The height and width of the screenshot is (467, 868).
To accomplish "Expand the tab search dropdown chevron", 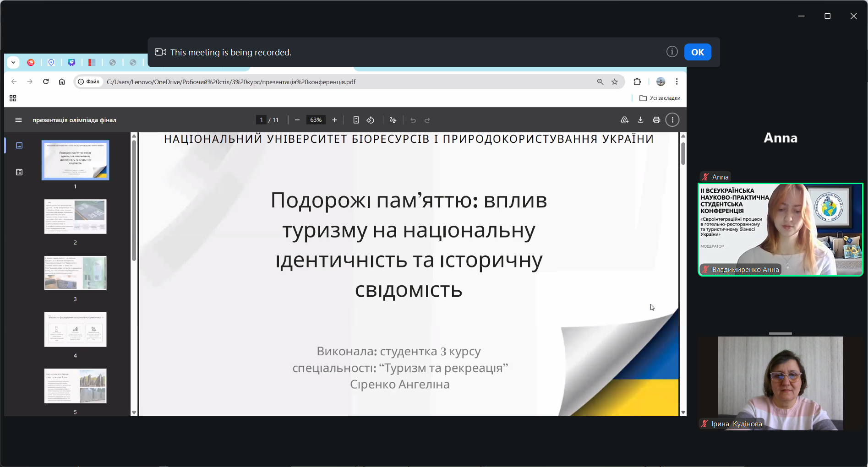I will coord(13,62).
